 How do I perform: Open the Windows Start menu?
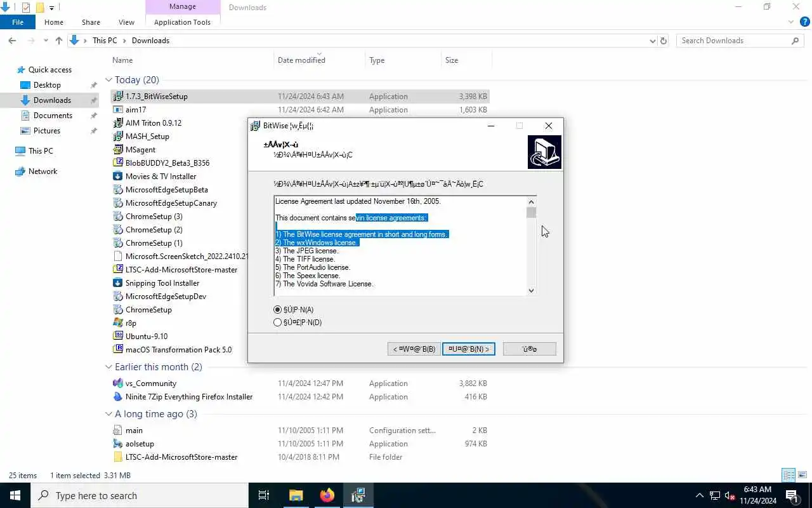click(15, 495)
